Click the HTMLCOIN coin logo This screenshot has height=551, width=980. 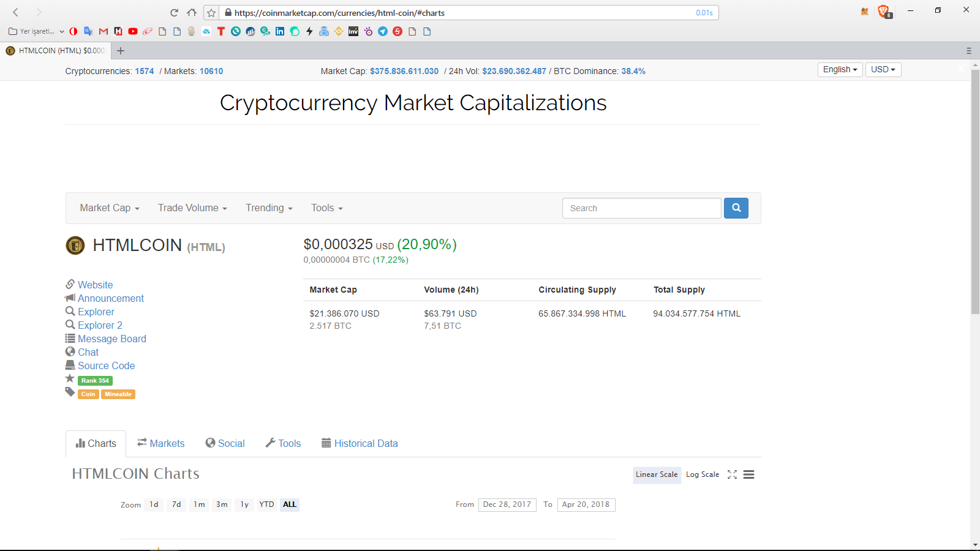click(75, 246)
